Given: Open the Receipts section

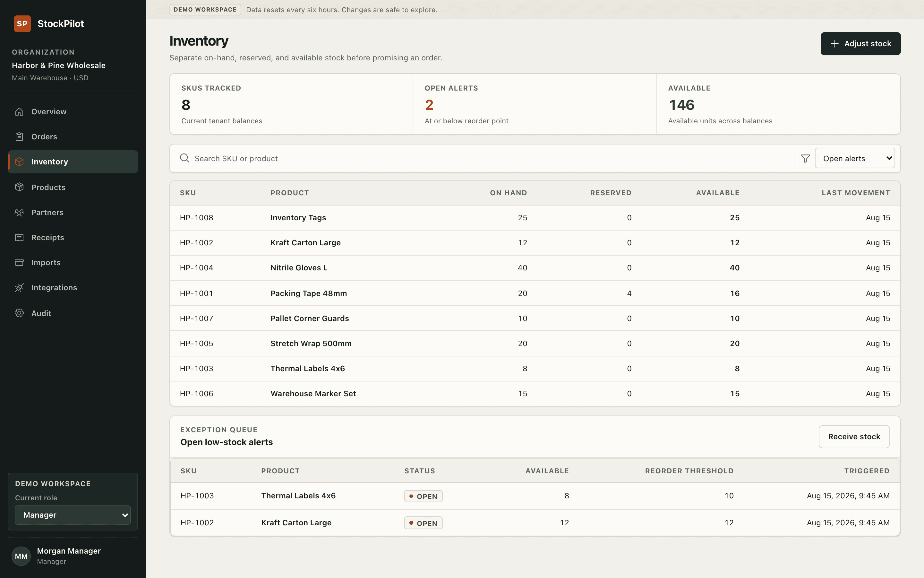Looking at the screenshot, I should [x=73, y=237].
